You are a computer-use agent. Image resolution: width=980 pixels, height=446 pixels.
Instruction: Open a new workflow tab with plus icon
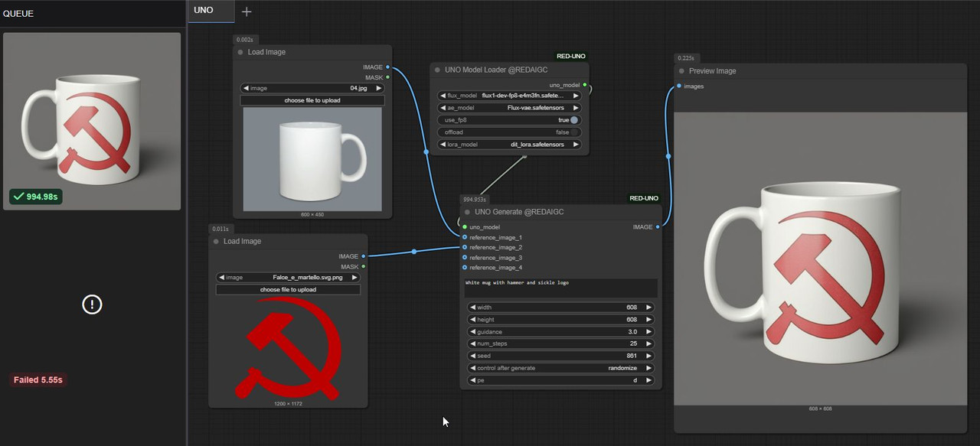coord(246,11)
